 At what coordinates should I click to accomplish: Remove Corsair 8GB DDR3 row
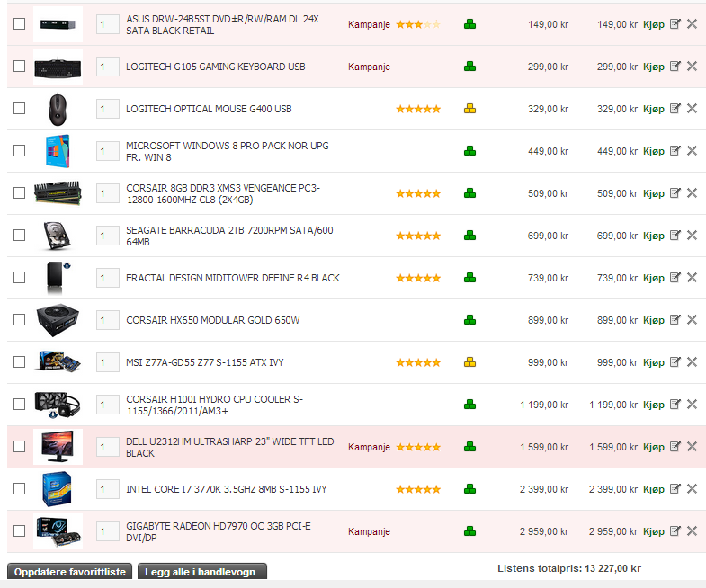tap(692, 193)
